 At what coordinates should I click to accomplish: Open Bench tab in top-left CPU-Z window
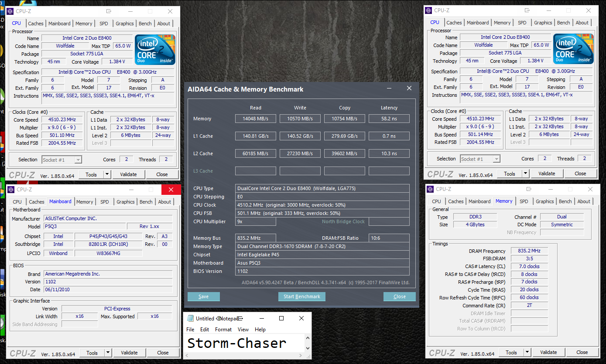tap(145, 24)
